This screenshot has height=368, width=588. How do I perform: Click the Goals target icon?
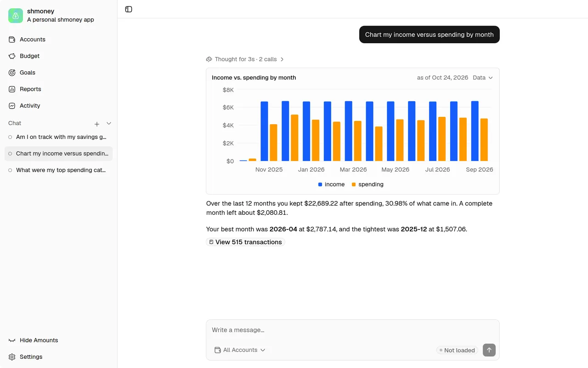[x=12, y=73]
